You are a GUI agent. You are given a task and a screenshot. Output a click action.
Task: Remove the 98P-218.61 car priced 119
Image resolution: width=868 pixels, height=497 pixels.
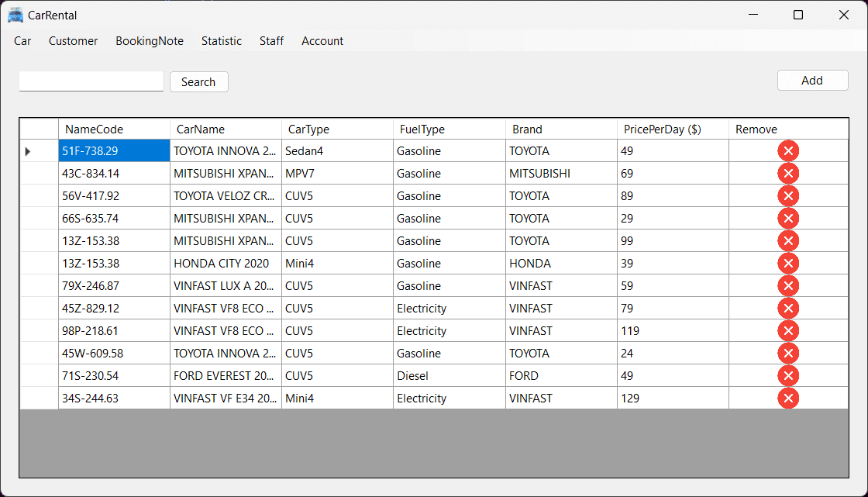(788, 331)
